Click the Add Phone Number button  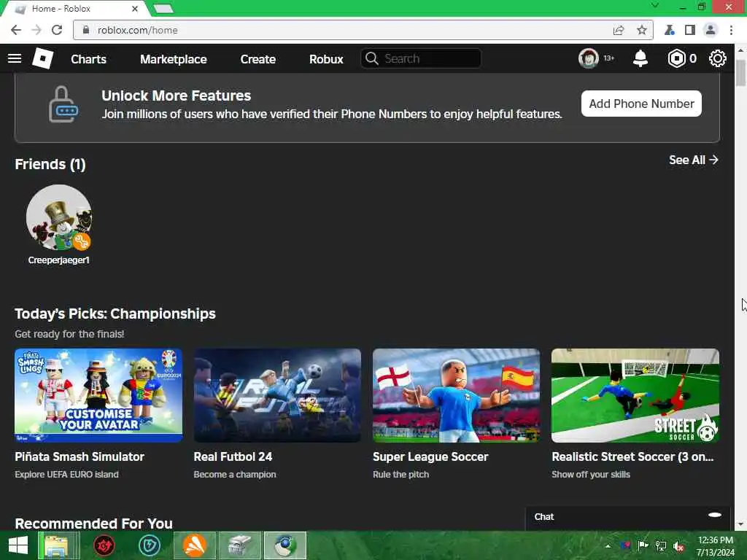641,104
